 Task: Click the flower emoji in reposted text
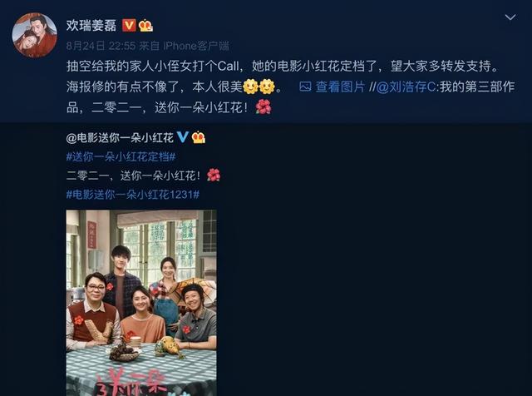pos(214,175)
